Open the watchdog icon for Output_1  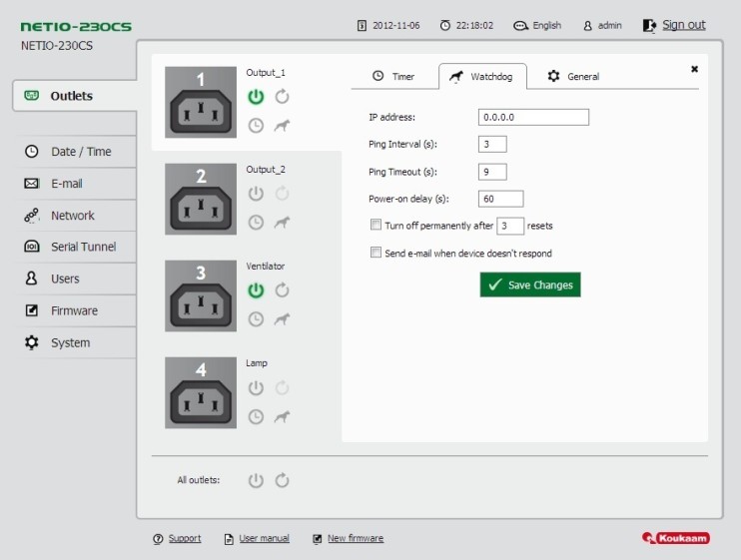coord(282,126)
